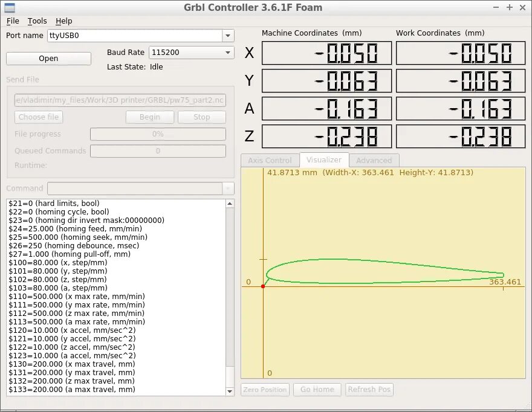Image resolution: width=532 pixels, height=412 pixels.
Task: Expand the Command history dropdown arrow
Action: 228,188
